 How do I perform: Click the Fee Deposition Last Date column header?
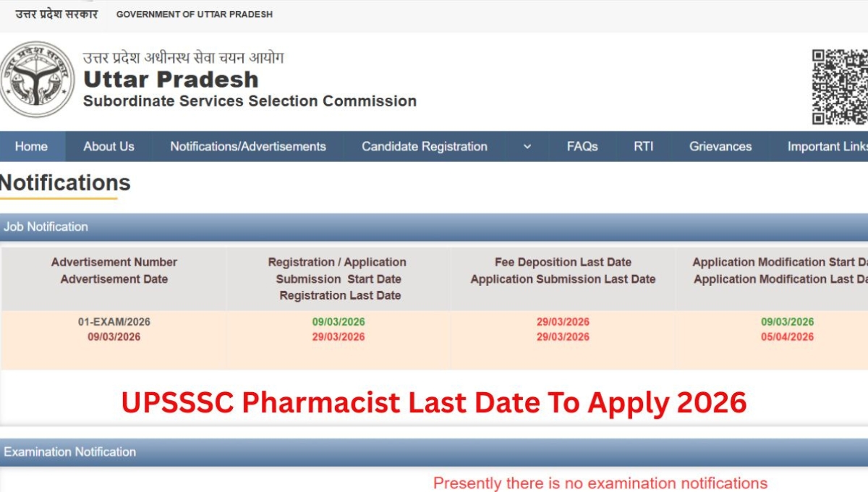(x=563, y=262)
